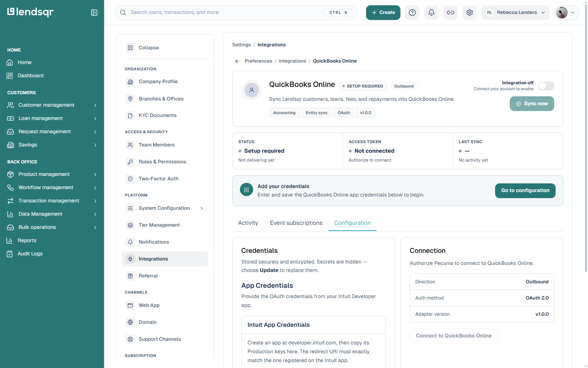
Task: Click the Support Channels lifebuoy icon
Action: 130,339
